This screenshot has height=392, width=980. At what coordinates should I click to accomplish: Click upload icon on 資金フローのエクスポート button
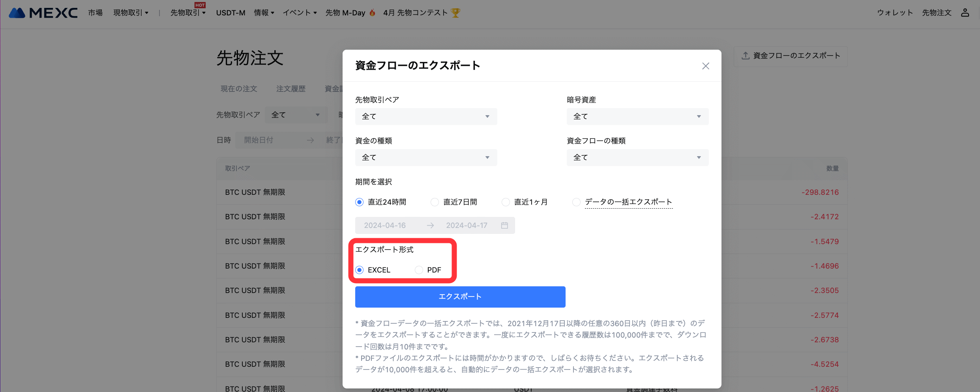pos(745,56)
